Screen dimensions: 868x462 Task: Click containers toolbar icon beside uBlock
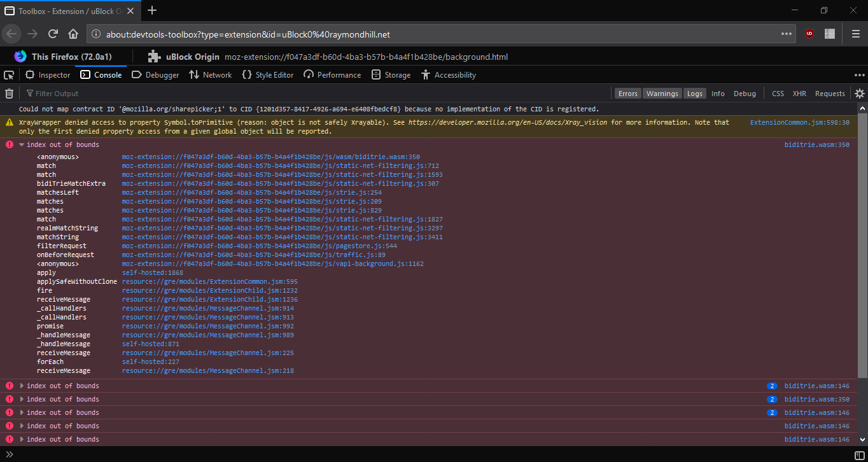[x=830, y=34]
